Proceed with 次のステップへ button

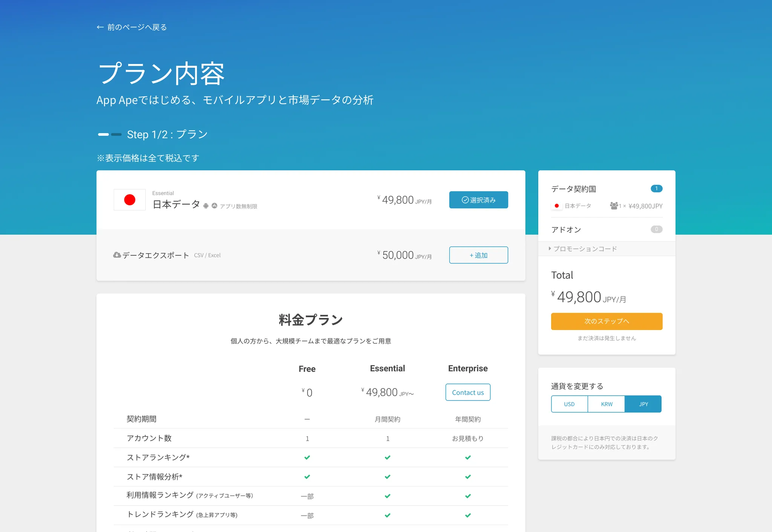(607, 321)
